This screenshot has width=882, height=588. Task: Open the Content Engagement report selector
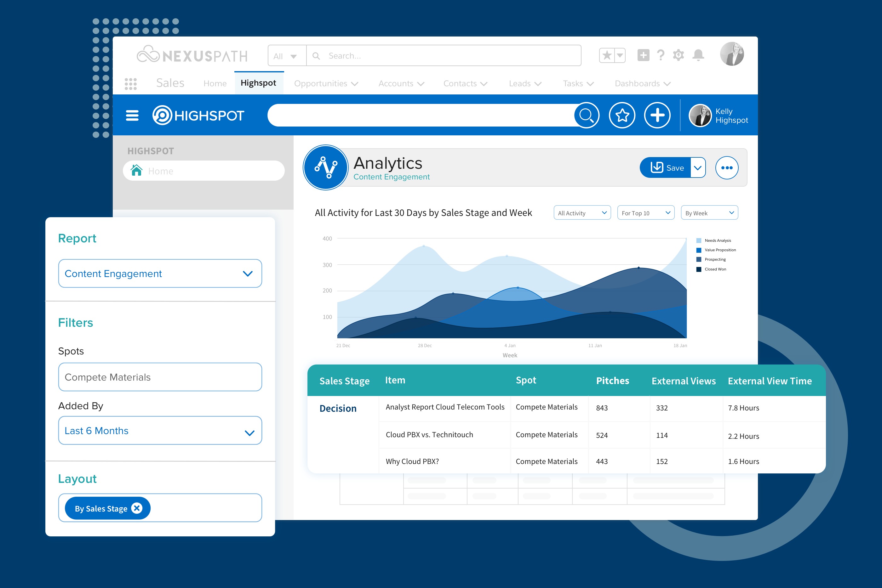160,273
